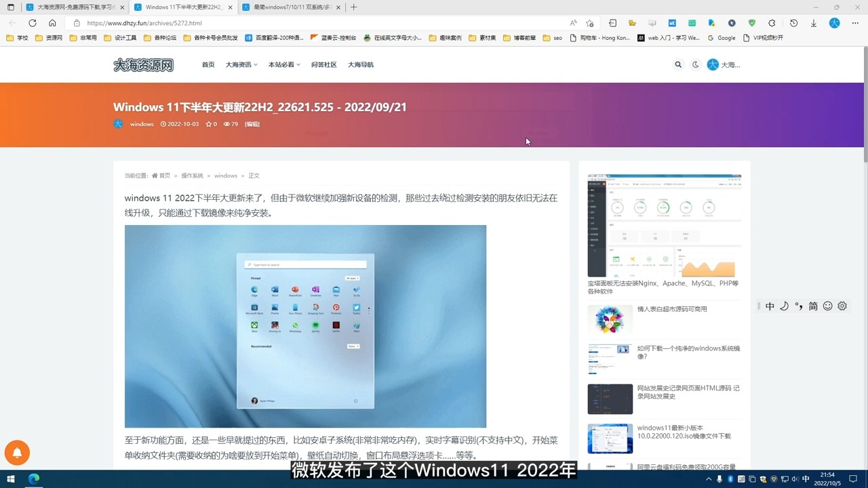Click the 操作系统 breadcrumb link

tap(192, 176)
